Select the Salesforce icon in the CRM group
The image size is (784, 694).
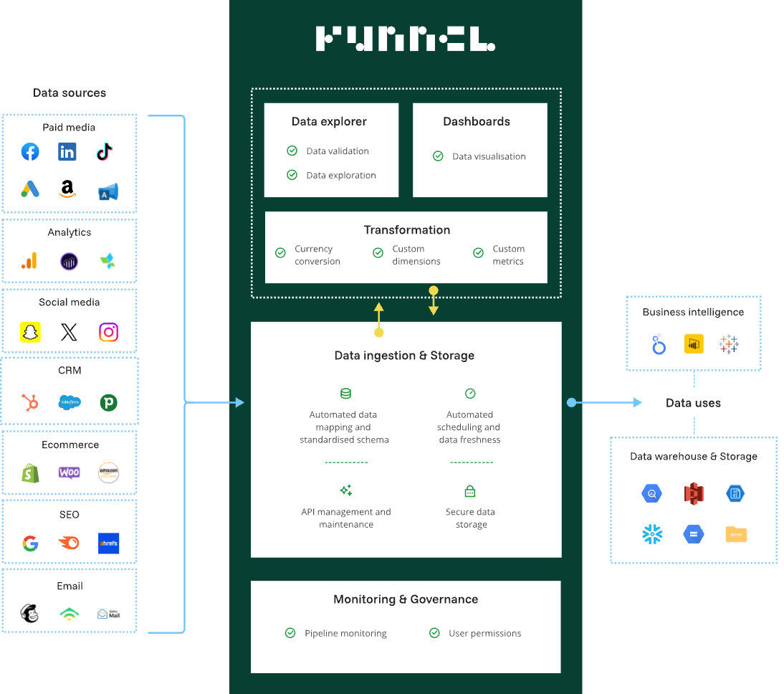(69, 402)
